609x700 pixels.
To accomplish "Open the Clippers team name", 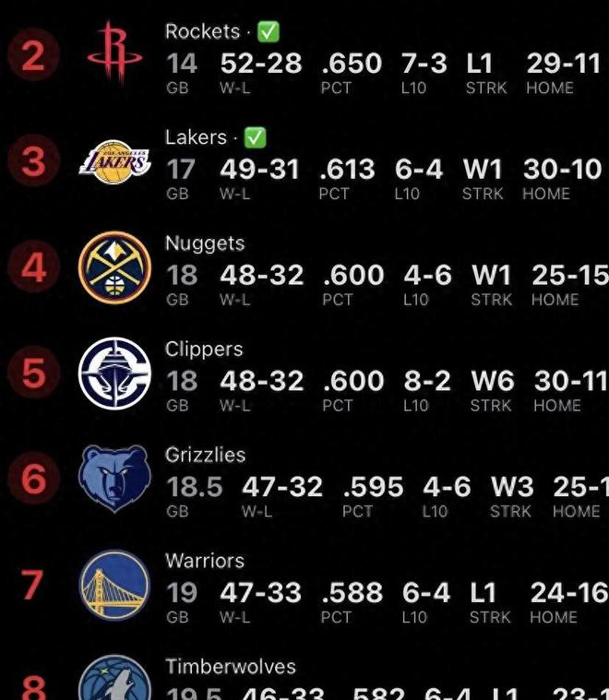I will (204, 350).
